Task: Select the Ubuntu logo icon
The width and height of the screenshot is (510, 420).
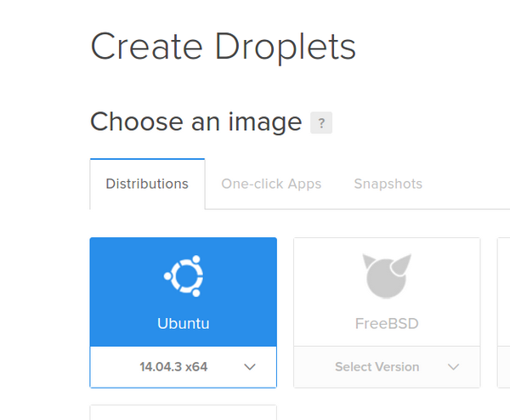Action: [x=183, y=275]
